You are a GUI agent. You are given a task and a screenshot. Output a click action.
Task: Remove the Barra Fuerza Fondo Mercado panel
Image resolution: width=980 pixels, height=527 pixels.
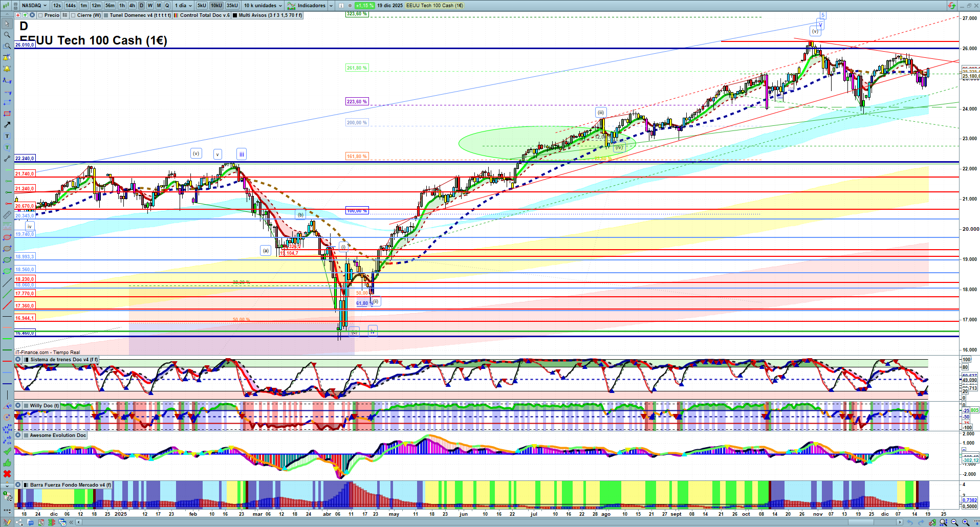click(18, 485)
